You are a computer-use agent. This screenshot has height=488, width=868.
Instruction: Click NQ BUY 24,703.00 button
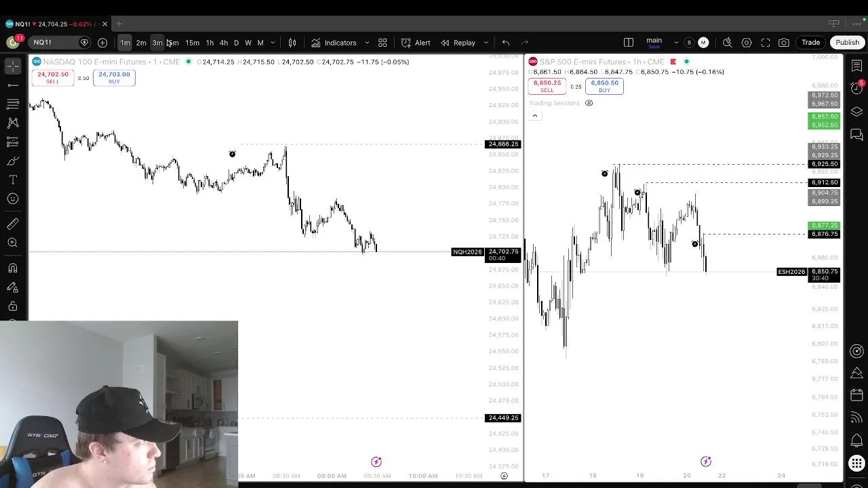pos(114,78)
